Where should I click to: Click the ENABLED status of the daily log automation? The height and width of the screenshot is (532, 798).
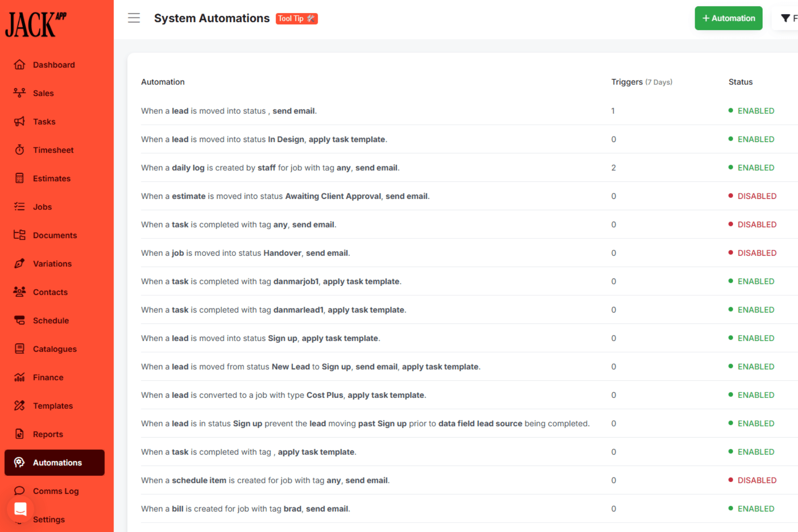(x=755, y=168)
